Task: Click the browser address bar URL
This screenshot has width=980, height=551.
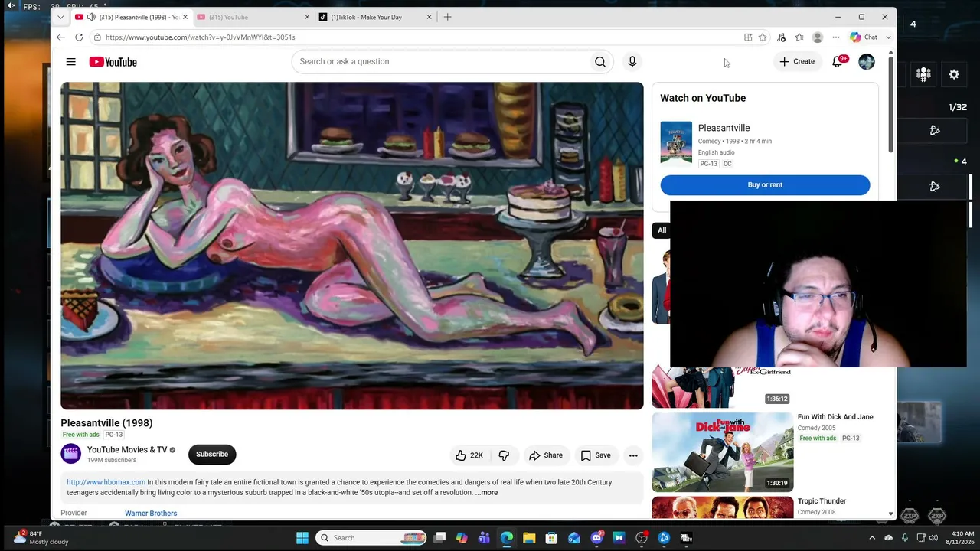Action: point(200,37)
